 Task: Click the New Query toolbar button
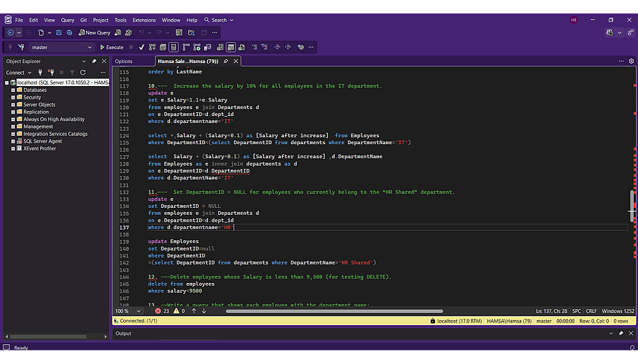pyautogui.click(x=94, y=33)
